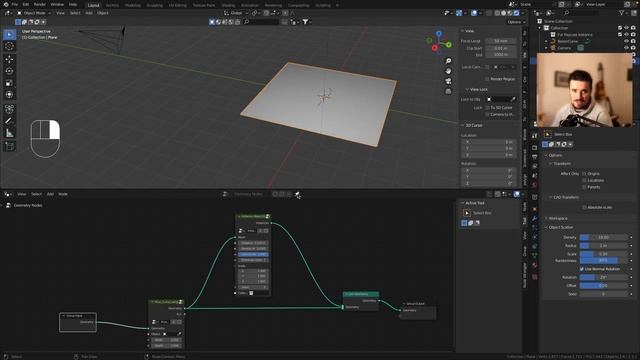This screenshot has width=640, height=360.
Task: Adjust the Rotation slider in Object Scatter
Action: [x=603, y=277]
